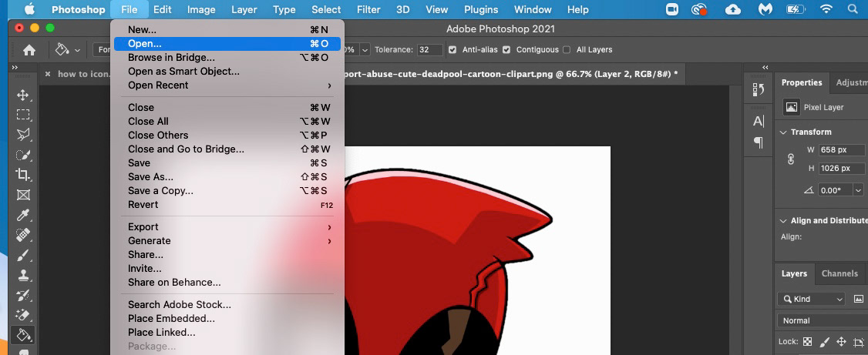Lock image pixels brush icon

pyautogui.click(x=824, y=341)
